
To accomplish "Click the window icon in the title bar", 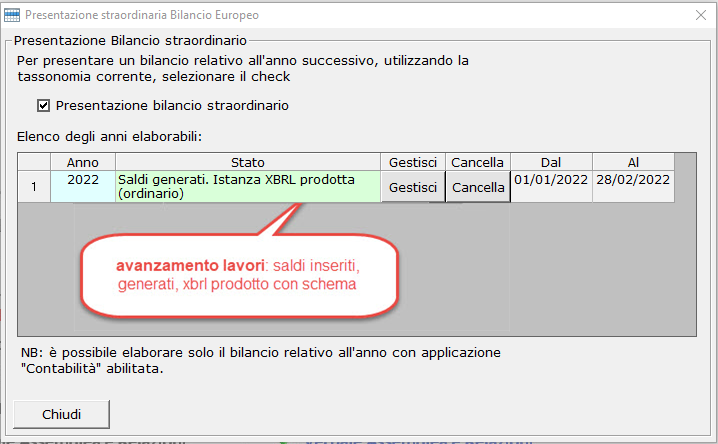I will pyautogui.click(x=11, y=15).
